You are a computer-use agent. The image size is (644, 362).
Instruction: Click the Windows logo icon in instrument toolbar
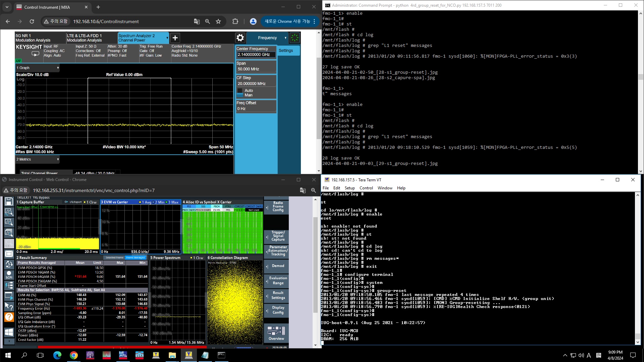click(9, 332)
